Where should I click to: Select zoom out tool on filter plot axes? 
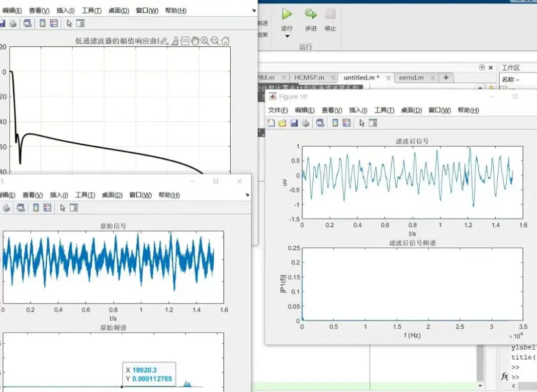click(x=215, y=41)
